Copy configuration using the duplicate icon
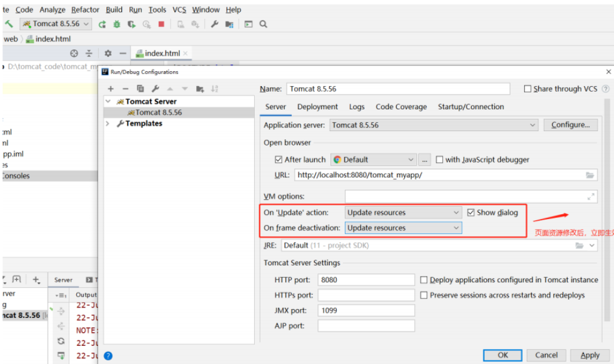Screen dimensions: 614x364 [140, 89]
